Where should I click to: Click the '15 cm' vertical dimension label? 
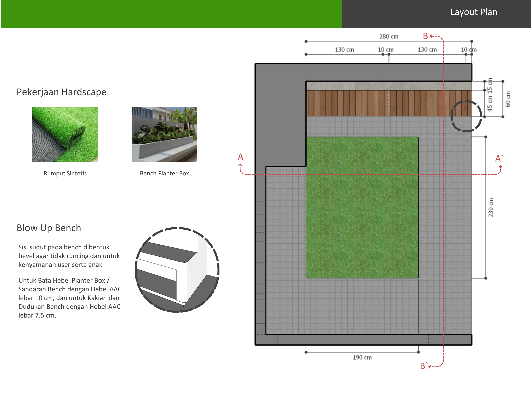(490, 86)
